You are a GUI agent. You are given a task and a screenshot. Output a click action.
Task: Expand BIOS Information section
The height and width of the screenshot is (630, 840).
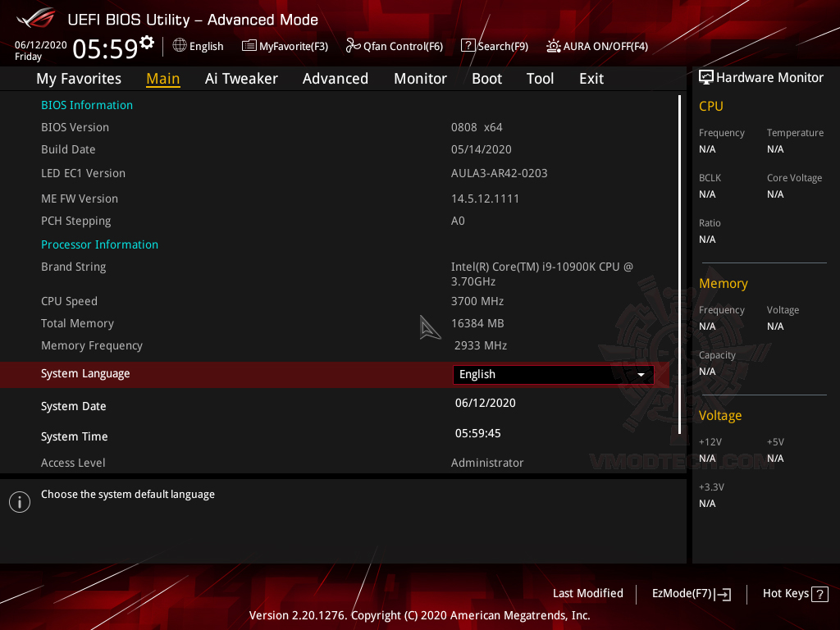pos(86,105)
